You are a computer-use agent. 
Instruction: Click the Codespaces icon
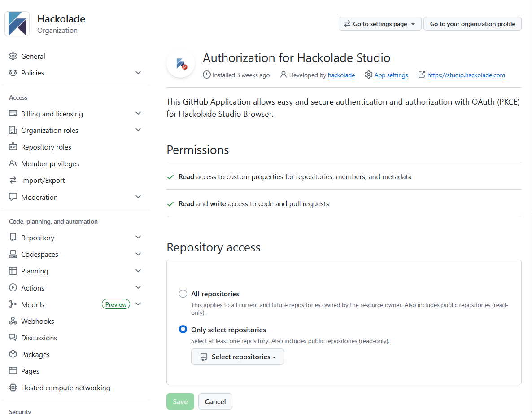(13, 254)
